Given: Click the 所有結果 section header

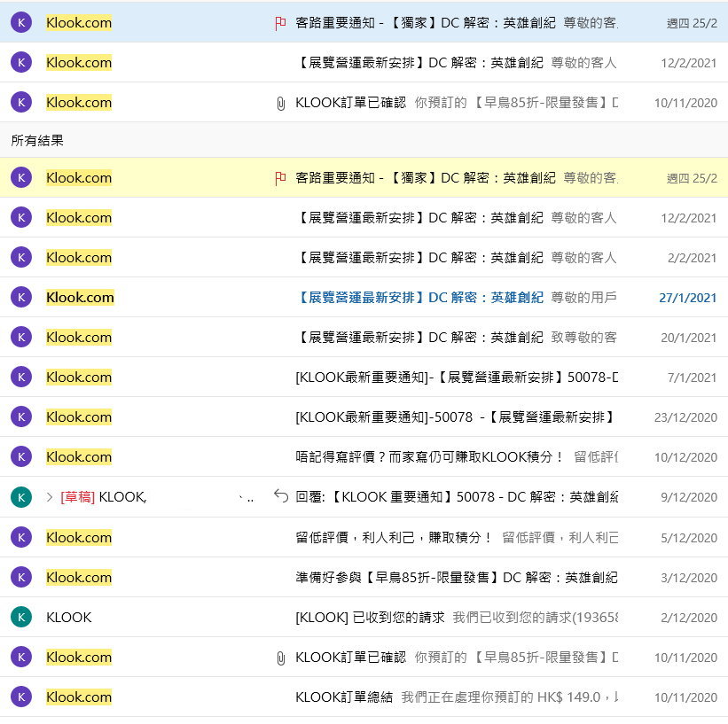Looking at the screenshot, I should tap(37, 141).
